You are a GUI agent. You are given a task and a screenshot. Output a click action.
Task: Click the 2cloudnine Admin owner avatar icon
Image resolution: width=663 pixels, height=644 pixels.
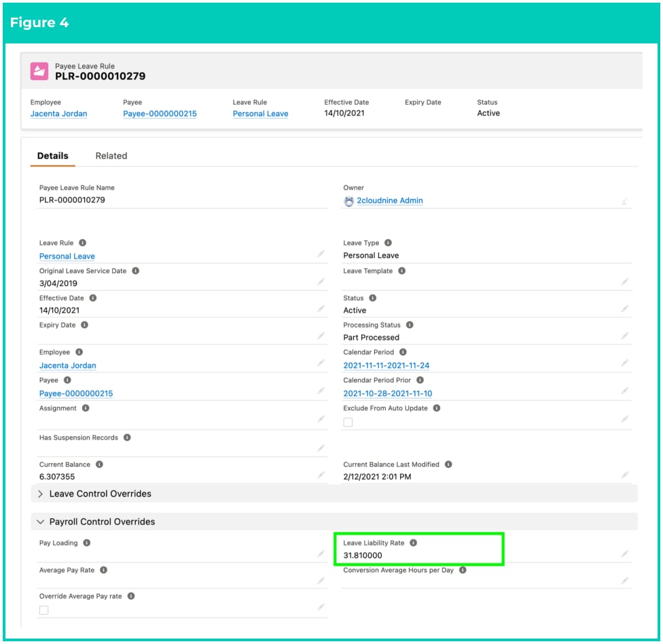pos(349,201)
